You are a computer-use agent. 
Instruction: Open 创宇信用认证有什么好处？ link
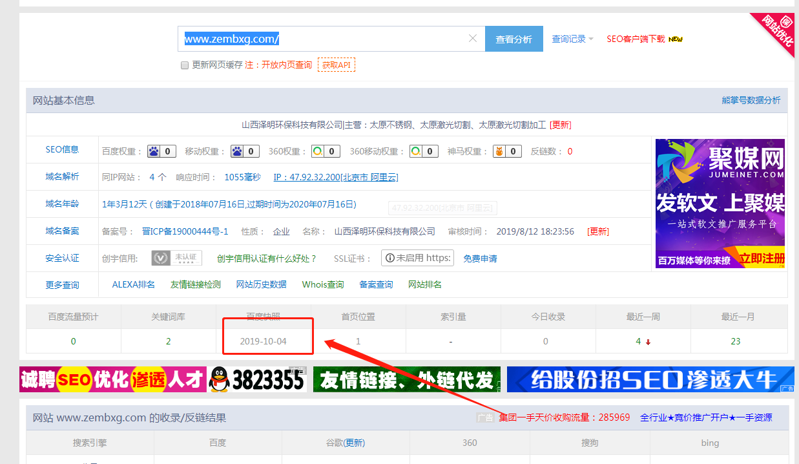(x=267, y=259)
